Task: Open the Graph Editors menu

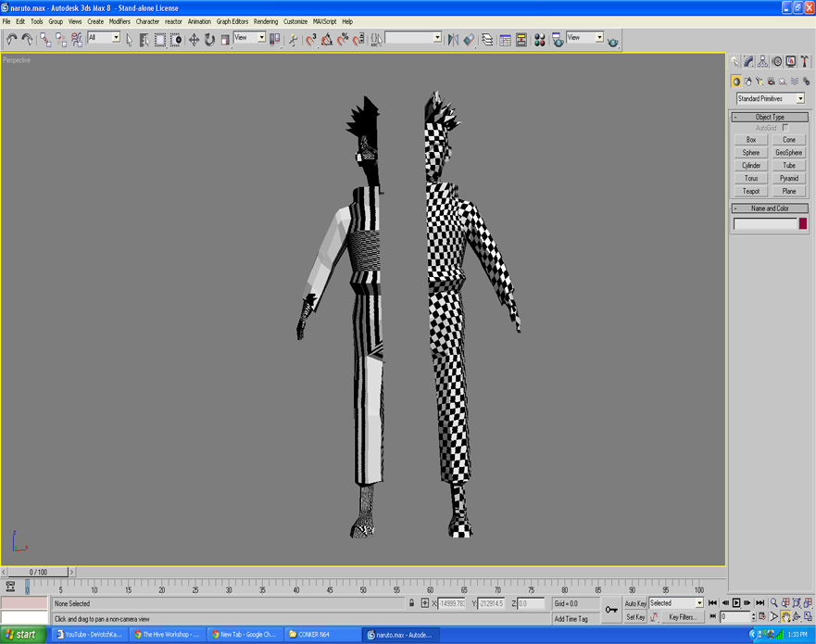Action: click(232, 22)
